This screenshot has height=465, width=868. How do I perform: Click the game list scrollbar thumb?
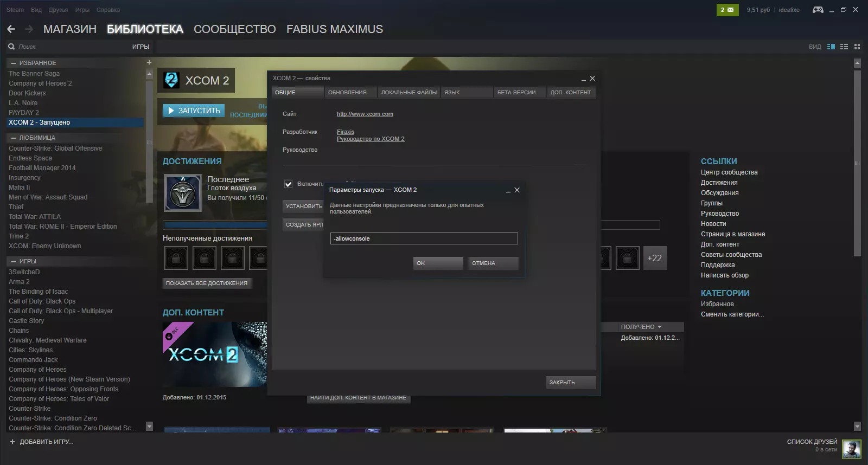149,142
